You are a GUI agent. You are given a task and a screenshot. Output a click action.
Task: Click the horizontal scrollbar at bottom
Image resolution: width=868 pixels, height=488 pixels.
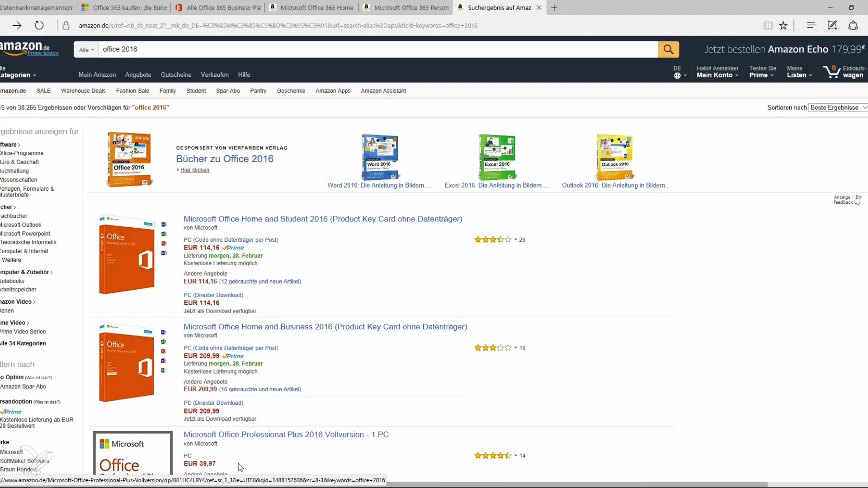[576, 484]
